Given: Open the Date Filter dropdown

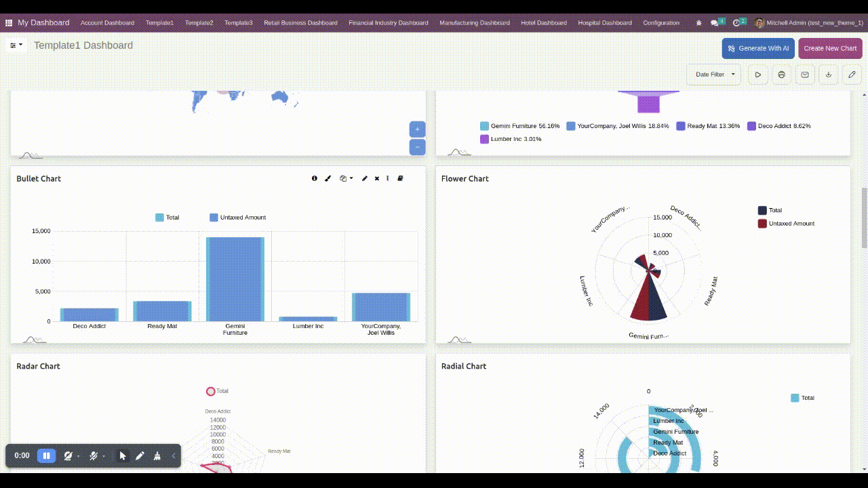Looking at the screenshot, I should pos(714,75).
